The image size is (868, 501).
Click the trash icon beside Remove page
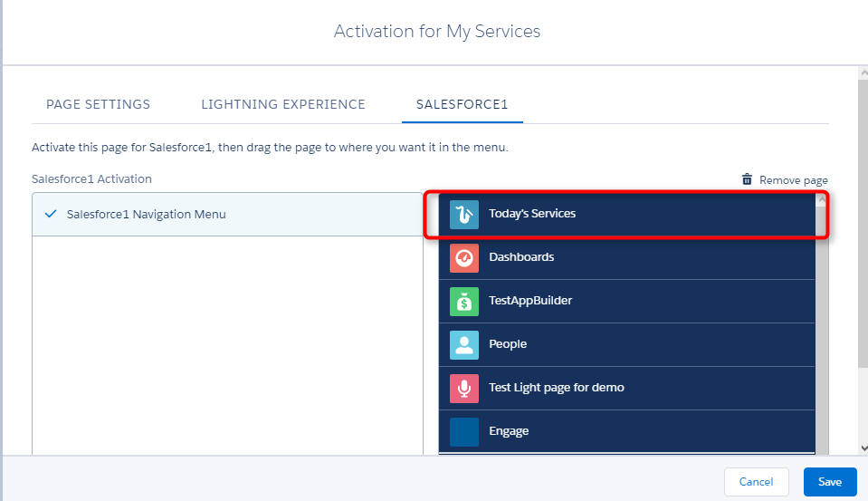747,179
